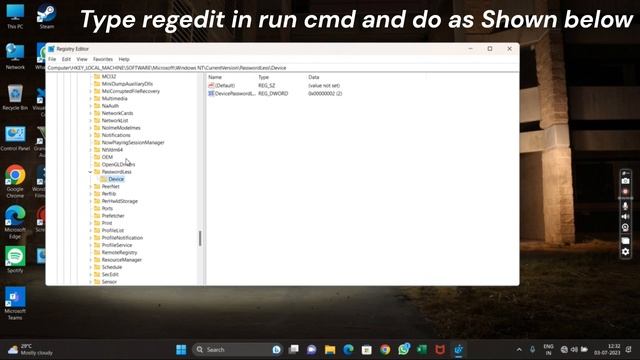Open the Control Panel desktop icon
Viewport: 640px width, 360px height.
click(15, 138)
